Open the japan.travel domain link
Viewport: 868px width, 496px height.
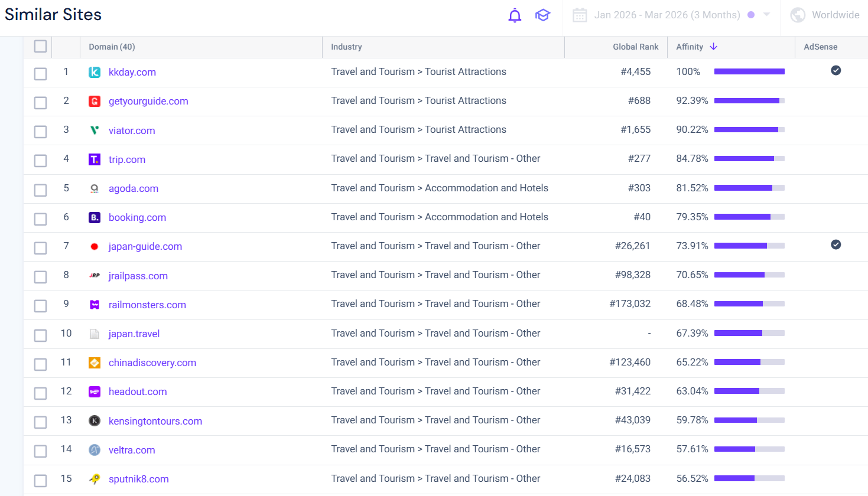[134, 334]
